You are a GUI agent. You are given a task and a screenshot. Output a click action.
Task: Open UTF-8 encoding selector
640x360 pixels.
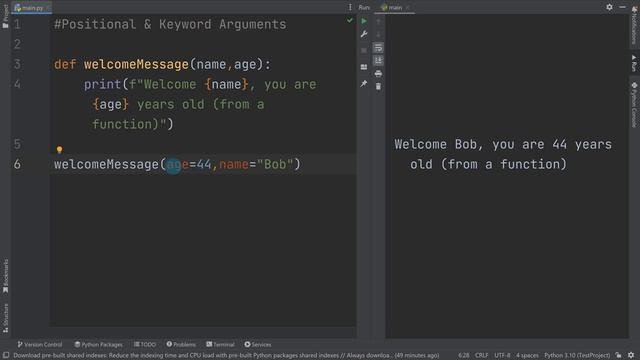[502, 356]
